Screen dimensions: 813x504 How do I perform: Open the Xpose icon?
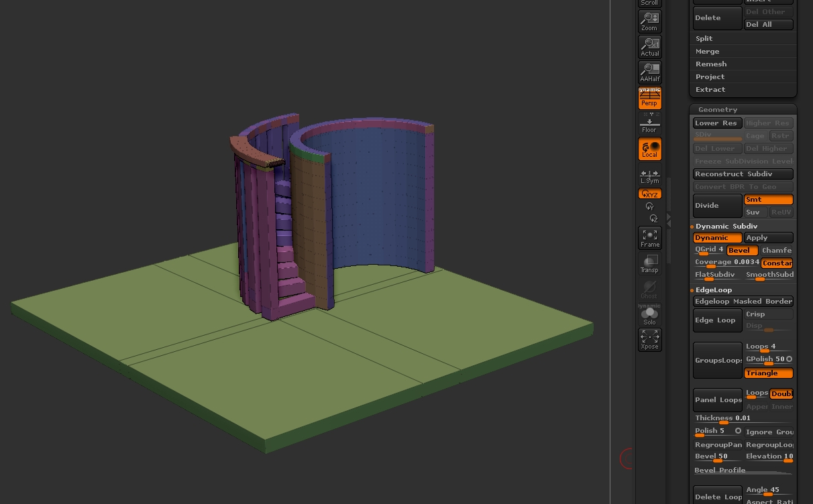click(649, 340)
